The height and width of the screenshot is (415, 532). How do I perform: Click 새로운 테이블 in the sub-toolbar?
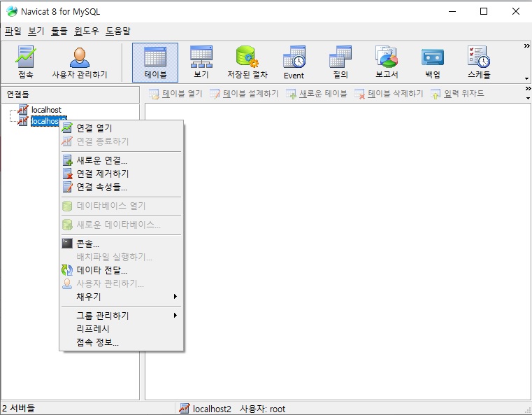[317, 94]
